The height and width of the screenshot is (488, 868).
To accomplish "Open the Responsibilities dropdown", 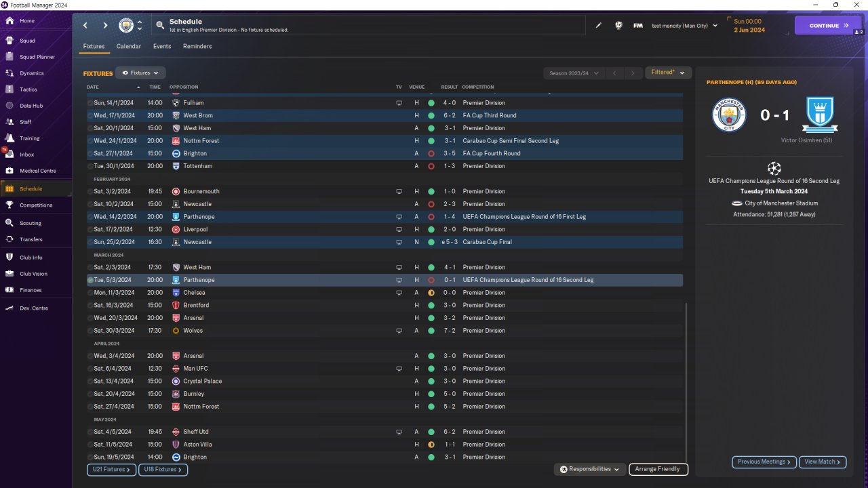I will tap(589, 469).
